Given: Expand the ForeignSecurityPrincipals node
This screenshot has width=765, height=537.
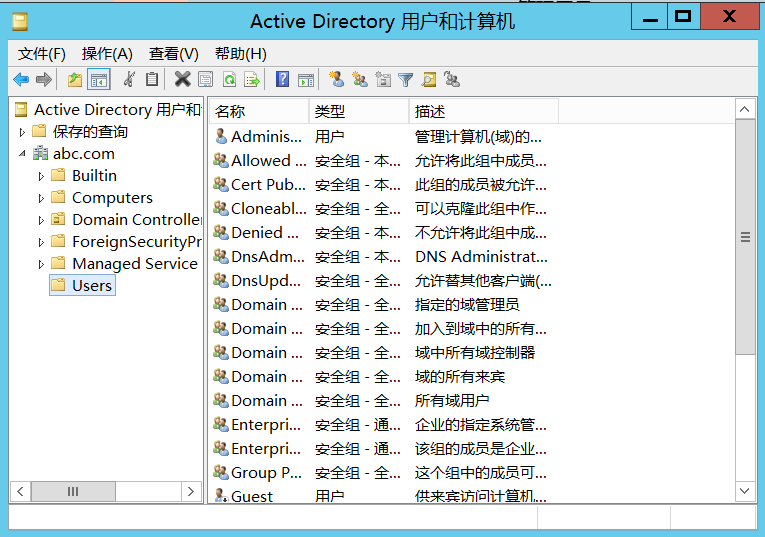Looking at the screenshot, I should point(41,242).
